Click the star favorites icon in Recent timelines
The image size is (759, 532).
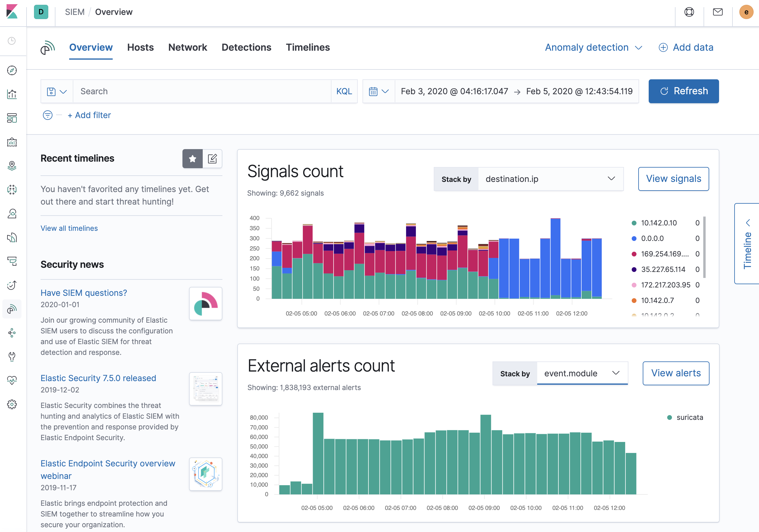tap(193, 159)
